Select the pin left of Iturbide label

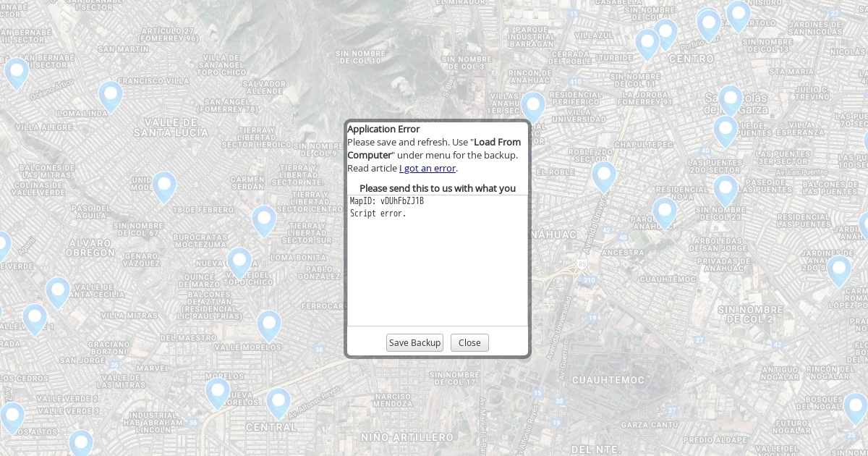point(647,43)
